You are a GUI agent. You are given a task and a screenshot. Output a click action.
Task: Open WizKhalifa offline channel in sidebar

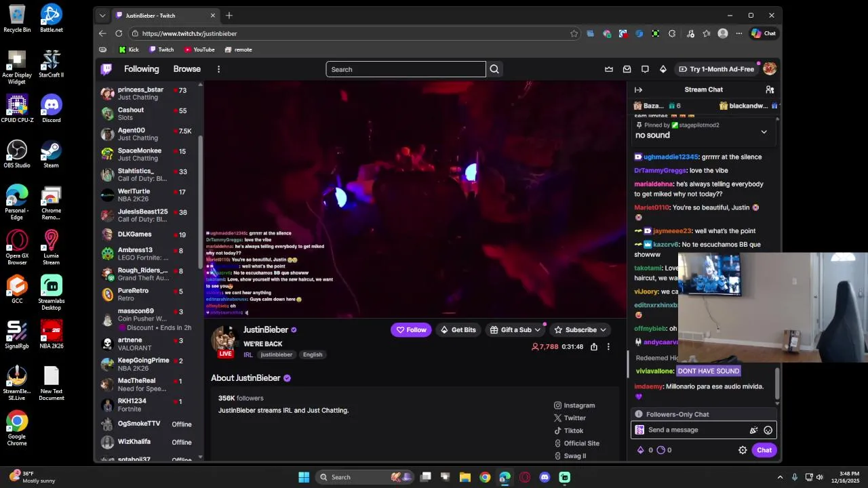[148, 442]
